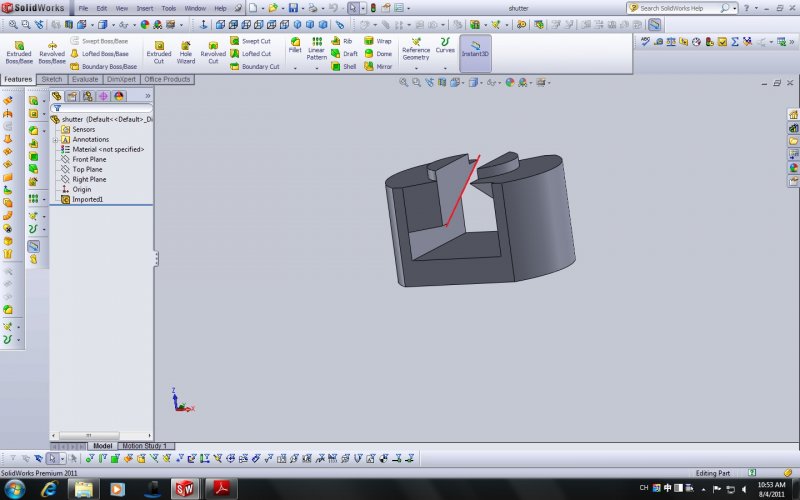
Task: Open the Insert menu
Action: click(x=144, y=8)
